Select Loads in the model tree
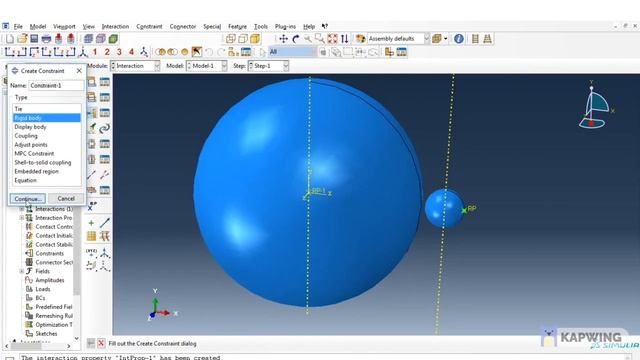This screenshot has width=640, height=360. (x=43, y=289)
